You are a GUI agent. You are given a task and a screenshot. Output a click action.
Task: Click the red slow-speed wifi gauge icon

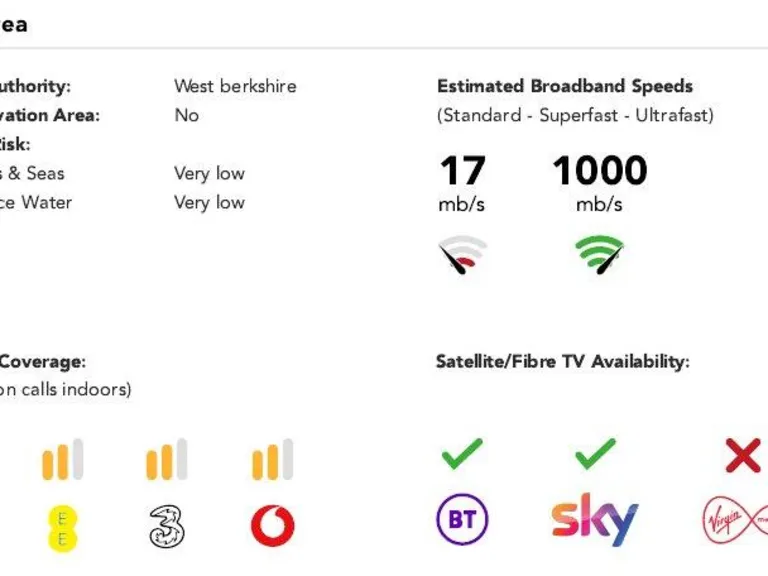[x=462, y=255]
